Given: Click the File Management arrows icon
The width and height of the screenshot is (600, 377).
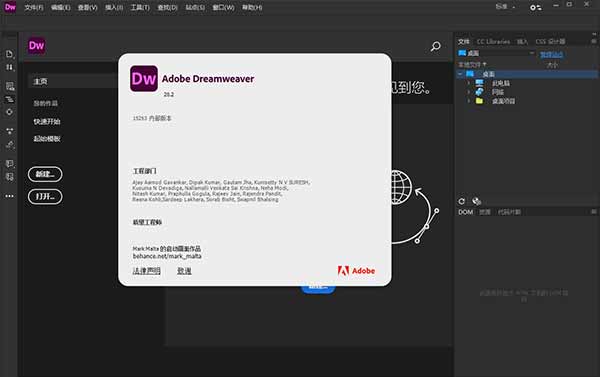Looking at the screenshot, I should click(x=10, y=67).
